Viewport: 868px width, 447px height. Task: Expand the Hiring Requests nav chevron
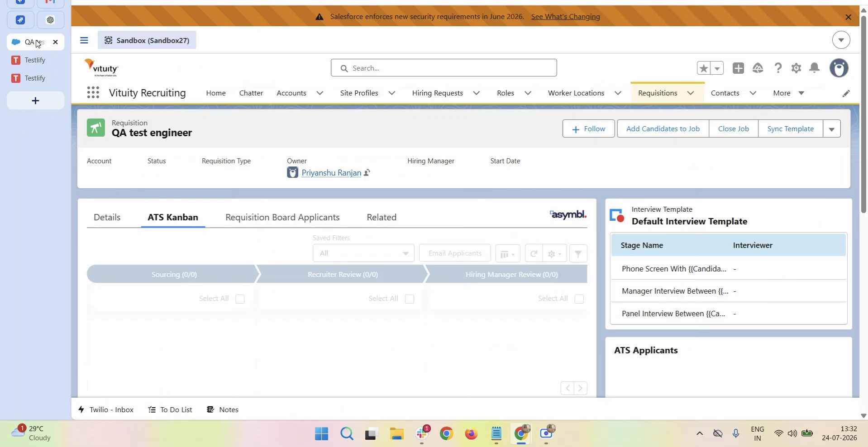[477, 93]
